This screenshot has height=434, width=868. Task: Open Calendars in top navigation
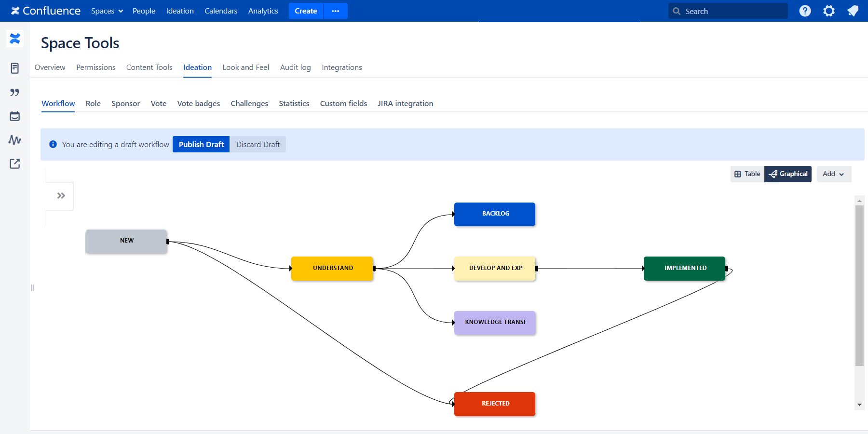tap(221, 11)
